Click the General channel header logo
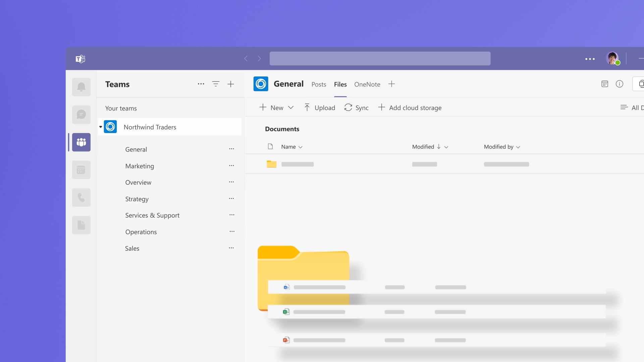 (261, 84)
